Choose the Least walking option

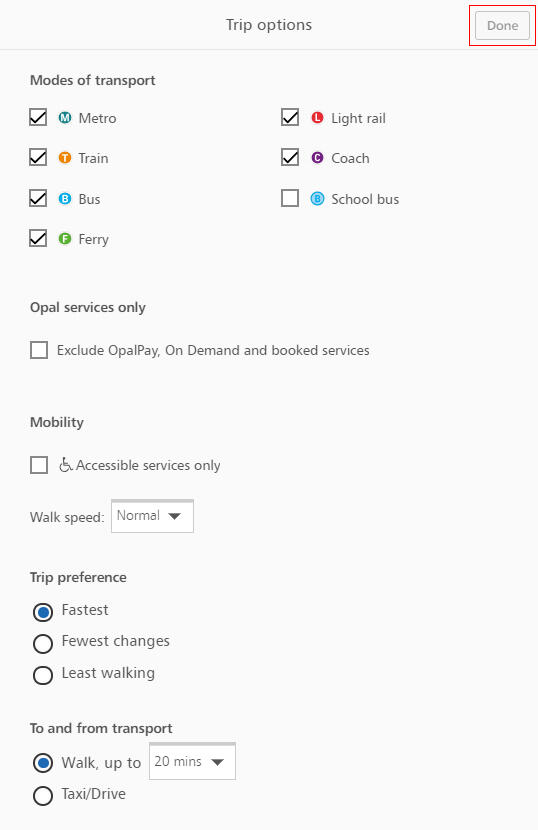[43, 675]
